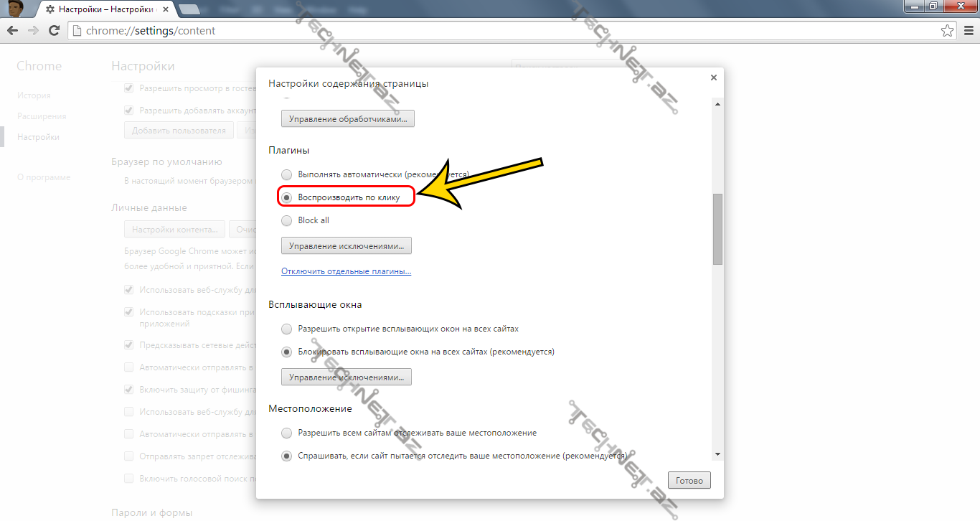Select 'Воспроизводить по клику' radio button

click(x=287, y=197)
